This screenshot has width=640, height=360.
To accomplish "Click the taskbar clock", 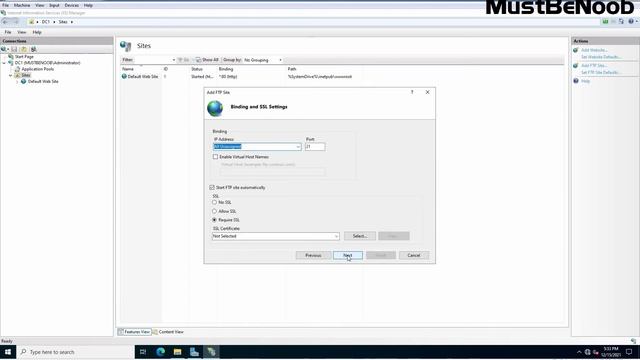I will click(x=611, y=352).
